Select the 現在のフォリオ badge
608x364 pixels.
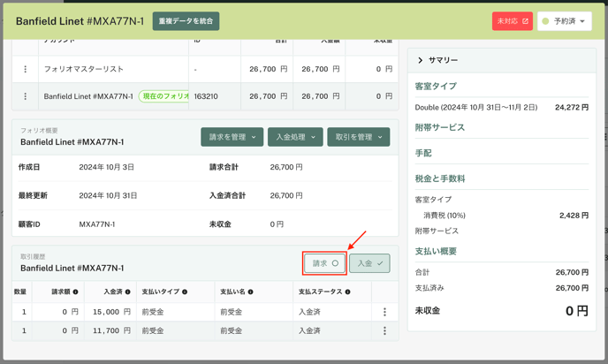click(x=164, y=96)
